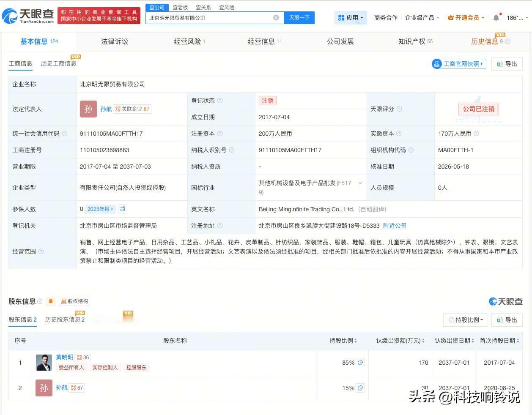Click the help icon beside 注册地址
This screenshot has width=532, height=415.
pos(220,226)
